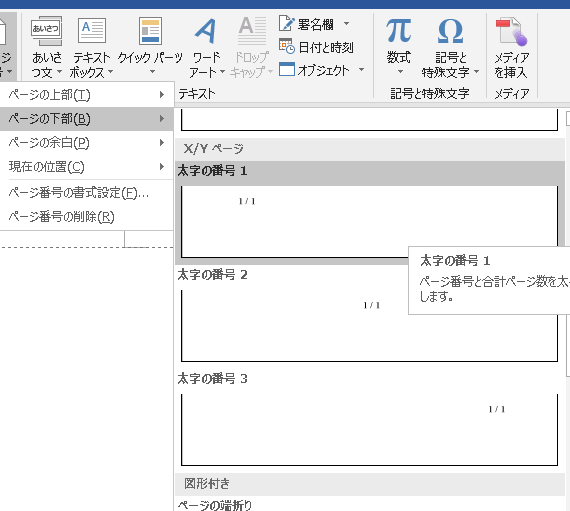The image size is (570, 511).
Task: Expand the テキストボックス dropdown arrow
Action: coord(111,72)
